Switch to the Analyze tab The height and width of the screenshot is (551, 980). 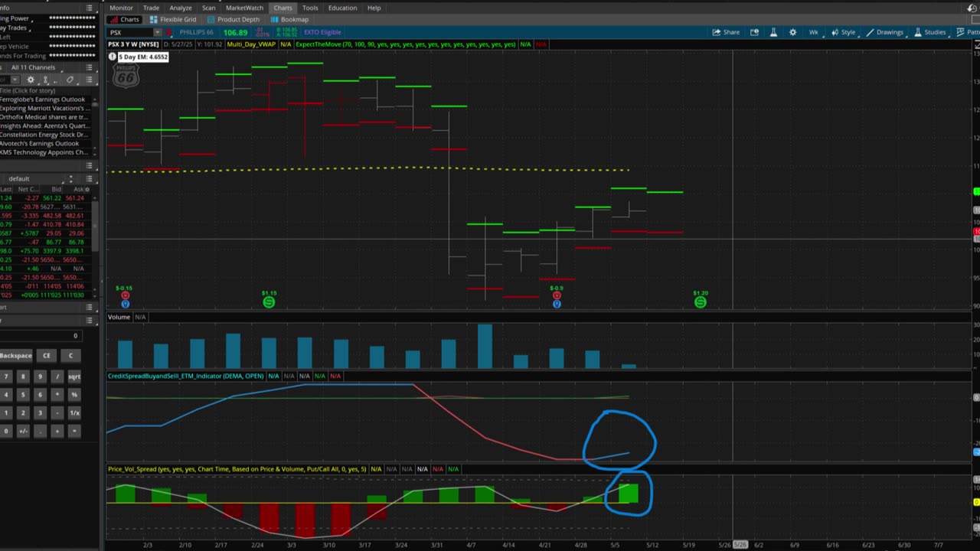180,8
